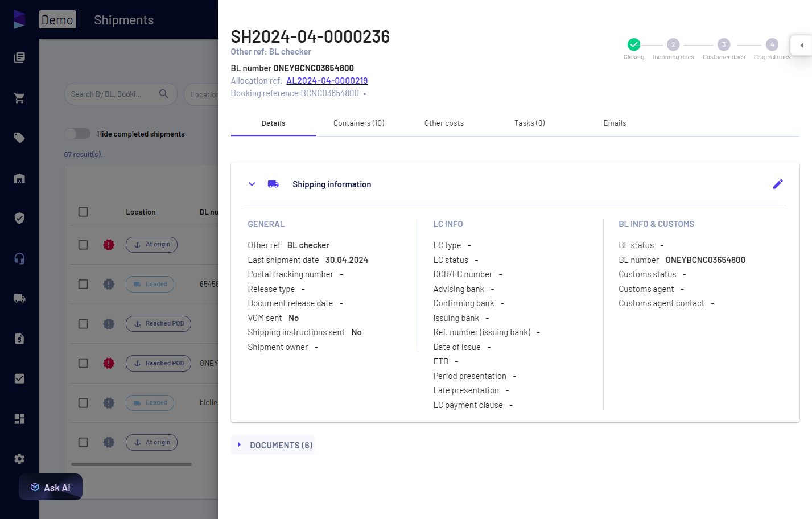
Task: Open allocation link AL2024-04-0000219
Action: click(x=327, y=81)
